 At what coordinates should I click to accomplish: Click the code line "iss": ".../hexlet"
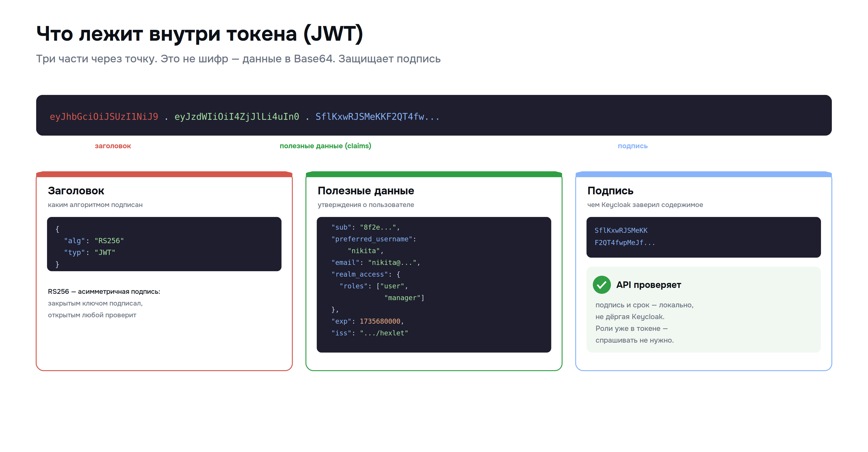pos(370,333)
